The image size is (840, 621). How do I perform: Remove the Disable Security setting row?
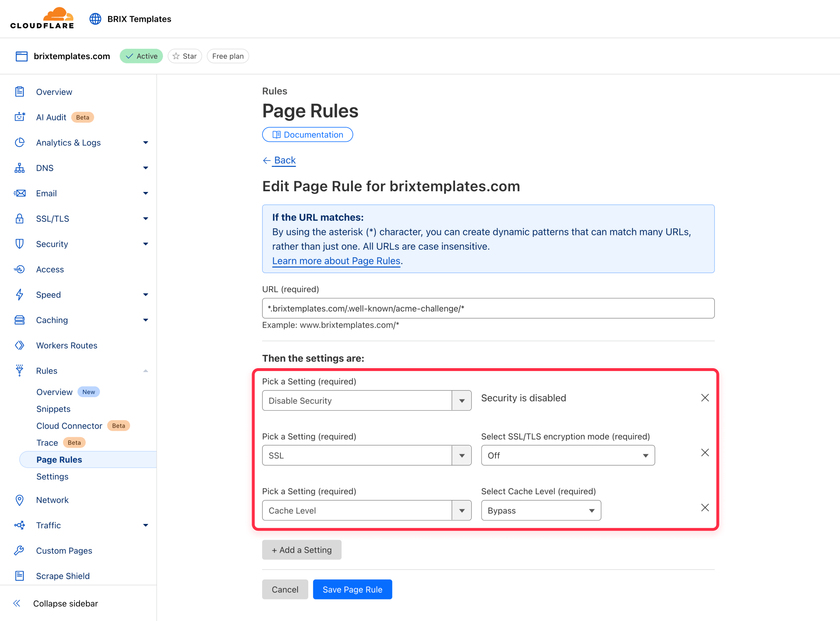(705, 398)
